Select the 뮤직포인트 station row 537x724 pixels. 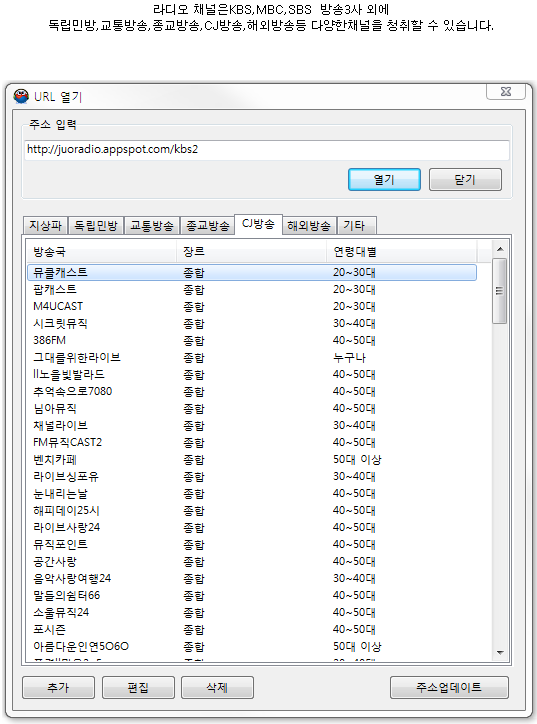pyautogui.click(x=252, y=545)
